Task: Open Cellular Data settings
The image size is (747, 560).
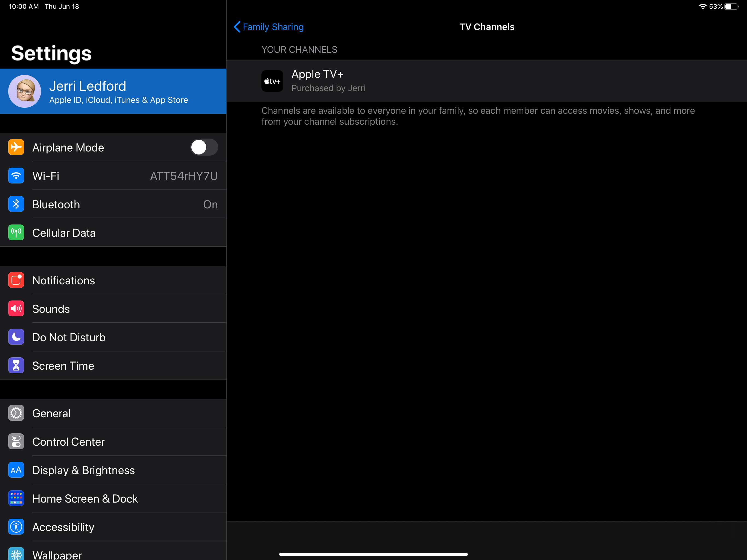Action: pos(113,232)
